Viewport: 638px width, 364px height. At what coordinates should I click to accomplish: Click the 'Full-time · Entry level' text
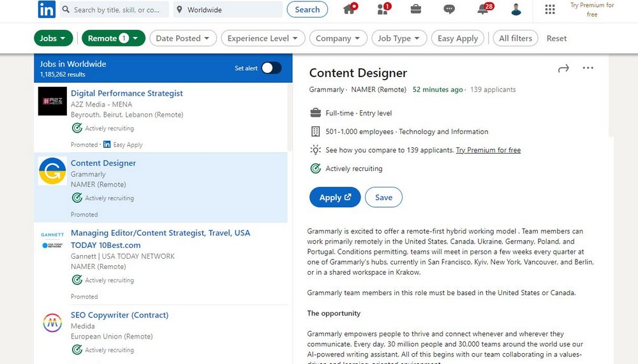pyautogui.click(x=359, y=113)
